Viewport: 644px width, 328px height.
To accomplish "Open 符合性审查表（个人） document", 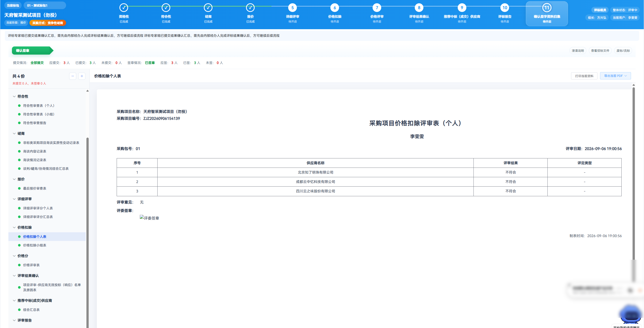I will [x=39, y=106].
